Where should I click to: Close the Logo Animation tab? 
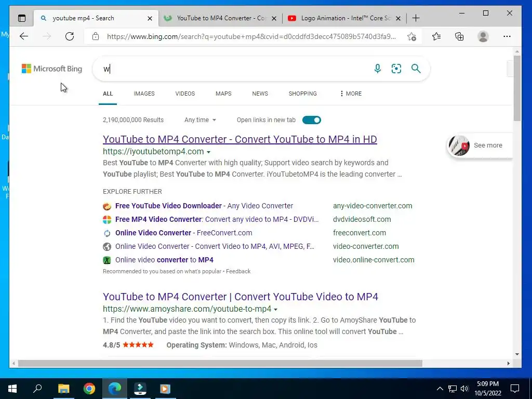click(398, 18)
